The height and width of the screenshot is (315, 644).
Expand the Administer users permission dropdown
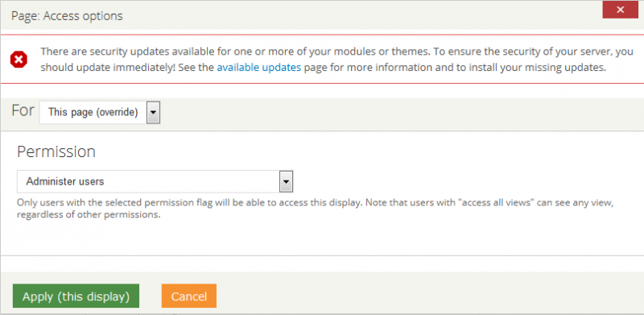point(155,181)
